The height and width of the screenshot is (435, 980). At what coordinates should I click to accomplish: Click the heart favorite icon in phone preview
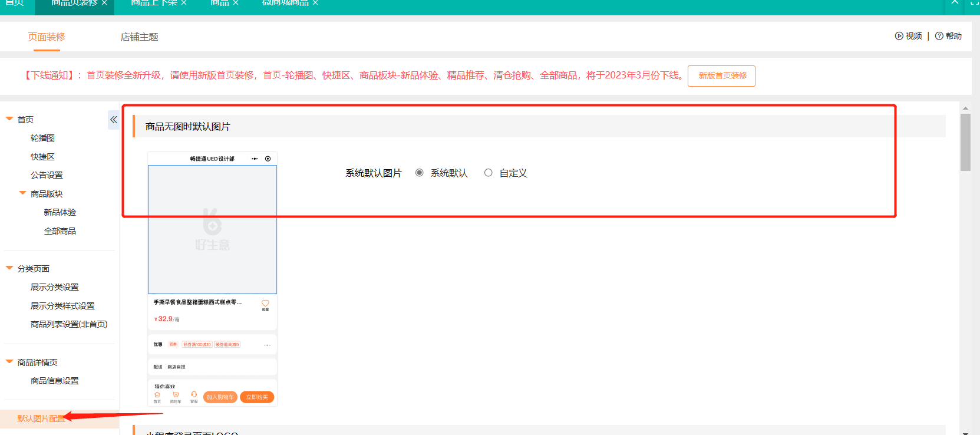click(265, 303)
